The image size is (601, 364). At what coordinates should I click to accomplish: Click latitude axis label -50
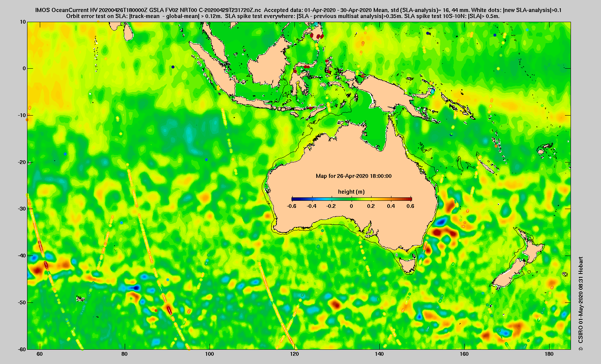[22, 302]
